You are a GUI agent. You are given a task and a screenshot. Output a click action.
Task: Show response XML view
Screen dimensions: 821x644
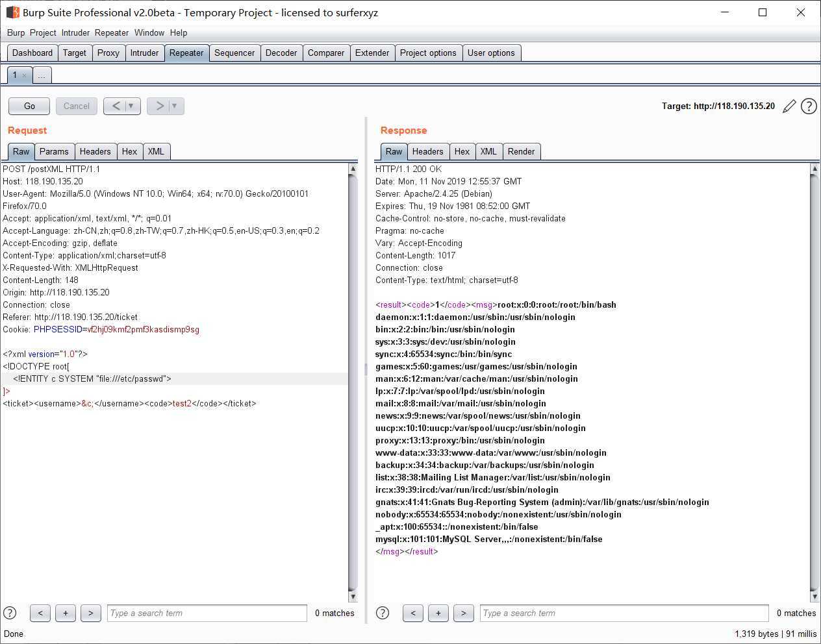click(488, 151)
